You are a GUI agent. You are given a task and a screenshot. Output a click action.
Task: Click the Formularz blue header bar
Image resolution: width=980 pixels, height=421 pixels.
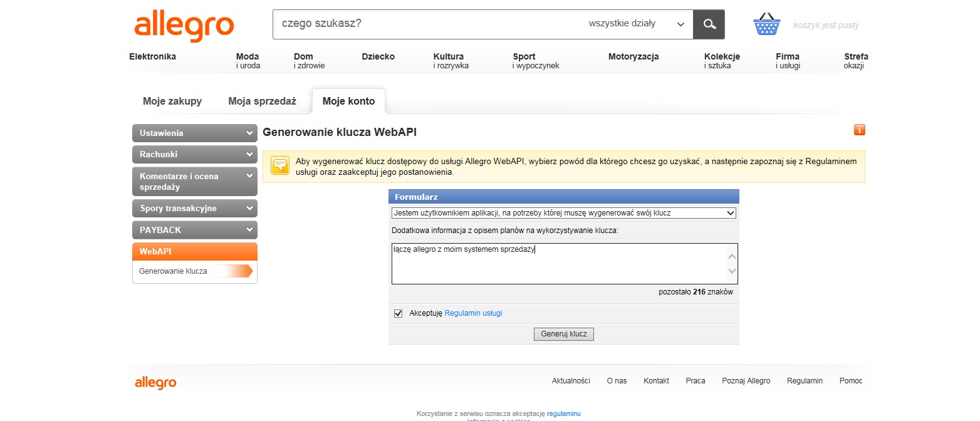point(564,197)
